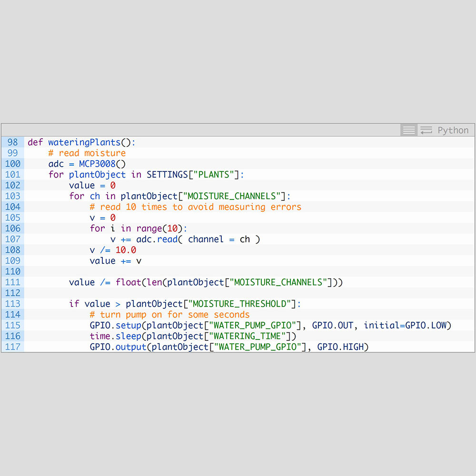This screenshot has height=476, width=476.
Task: Click the empty line number 110
Action: (13, 271)
